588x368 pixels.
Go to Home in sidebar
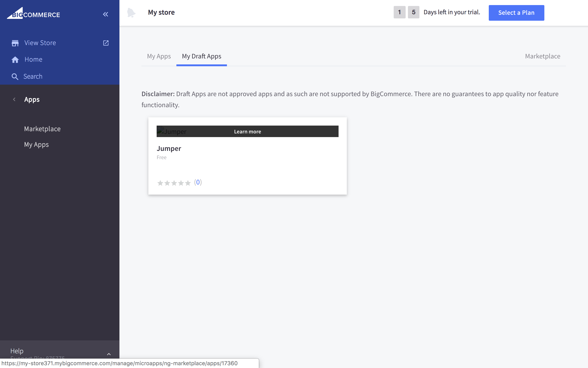point(34,59)
